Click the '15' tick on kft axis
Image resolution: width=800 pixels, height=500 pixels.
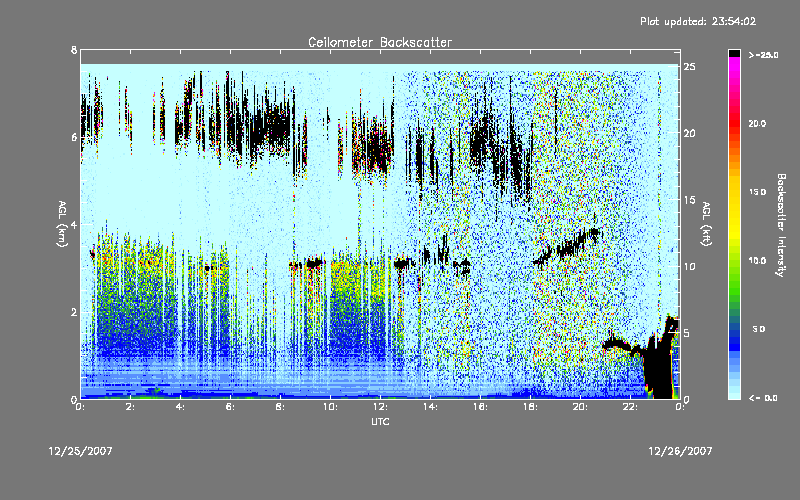point(689,200)
